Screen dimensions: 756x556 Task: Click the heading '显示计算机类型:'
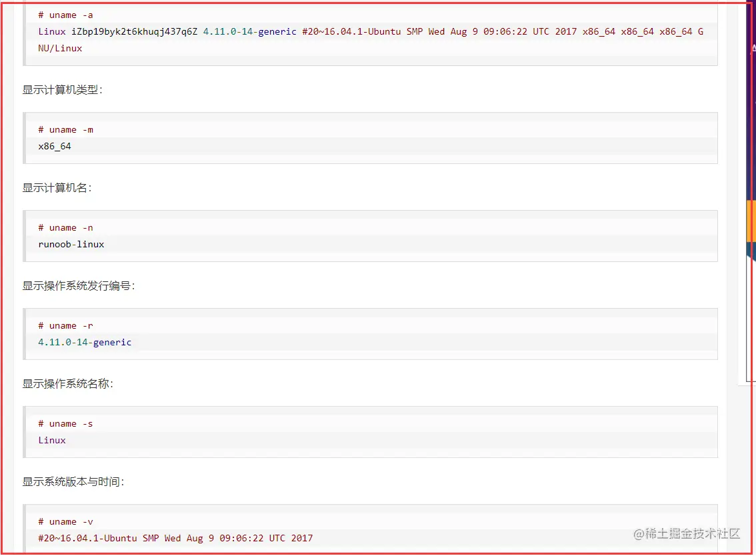tap(62, 90)
